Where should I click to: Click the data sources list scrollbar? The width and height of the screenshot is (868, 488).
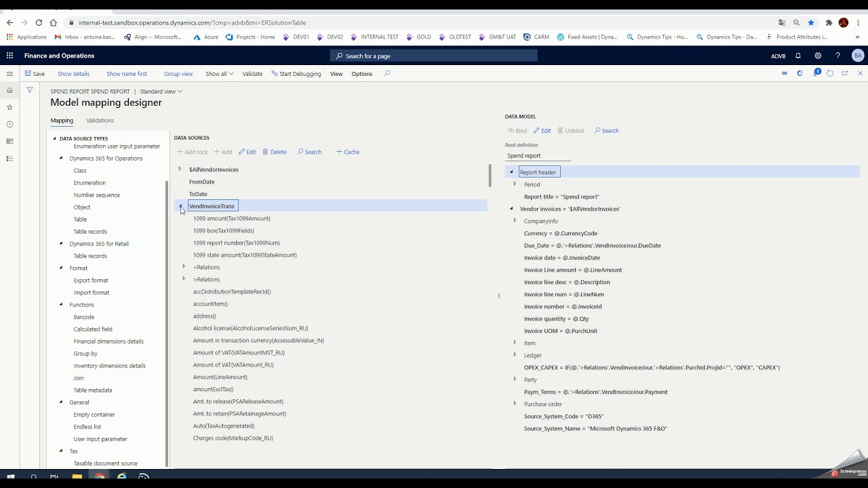click(x=490, y=176)
